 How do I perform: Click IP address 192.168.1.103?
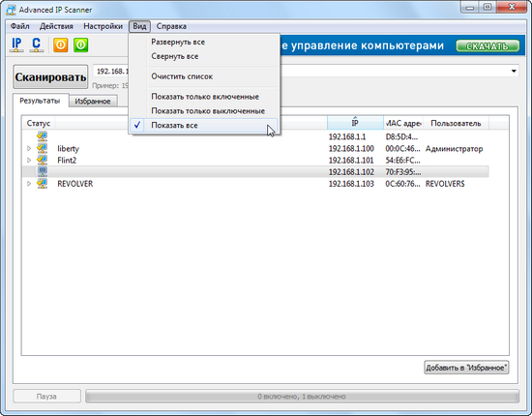(x=351, y=184)
